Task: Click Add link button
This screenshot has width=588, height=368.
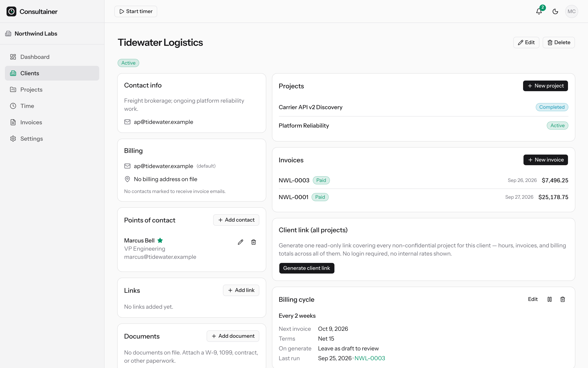Action: coord(241,290)
